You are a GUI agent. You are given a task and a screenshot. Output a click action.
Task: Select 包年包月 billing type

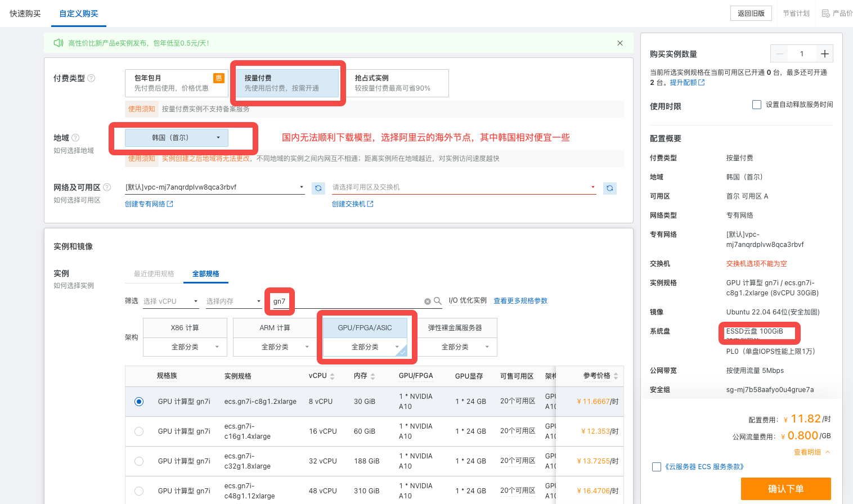point(177,83)
